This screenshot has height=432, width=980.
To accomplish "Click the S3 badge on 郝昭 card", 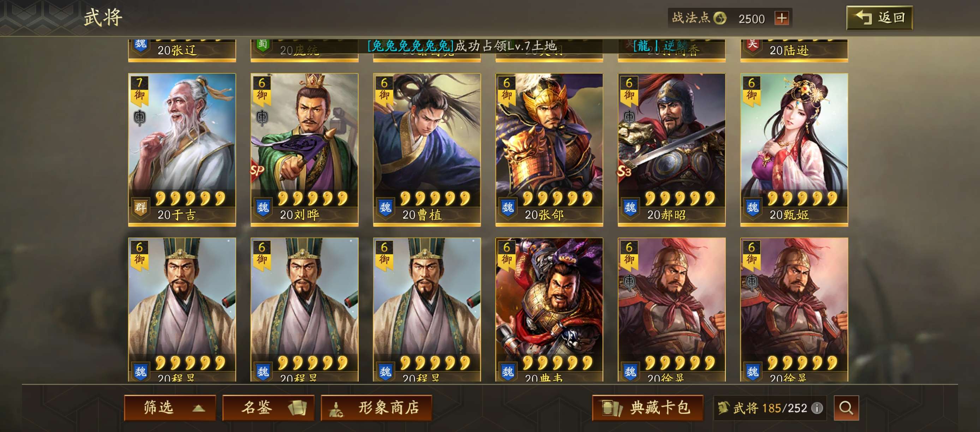I will tap(624, 171).
